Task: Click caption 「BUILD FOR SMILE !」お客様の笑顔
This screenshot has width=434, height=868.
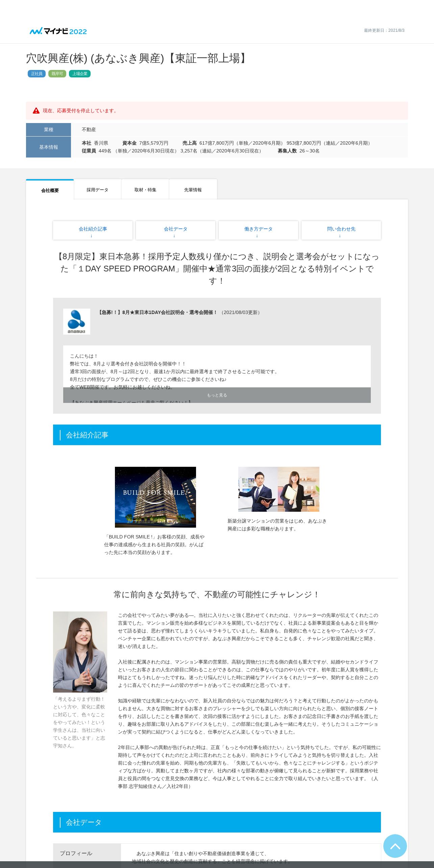Action: point(154,545)
